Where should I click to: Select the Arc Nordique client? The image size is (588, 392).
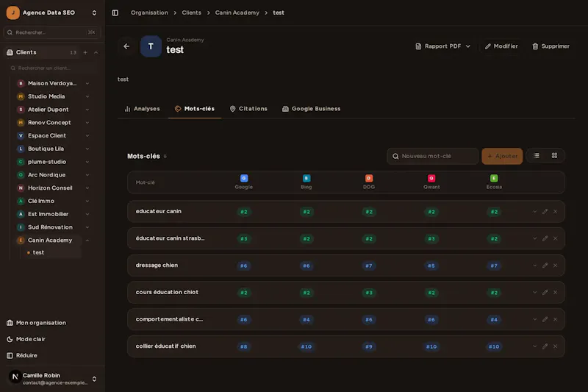[x=46, y=175]
